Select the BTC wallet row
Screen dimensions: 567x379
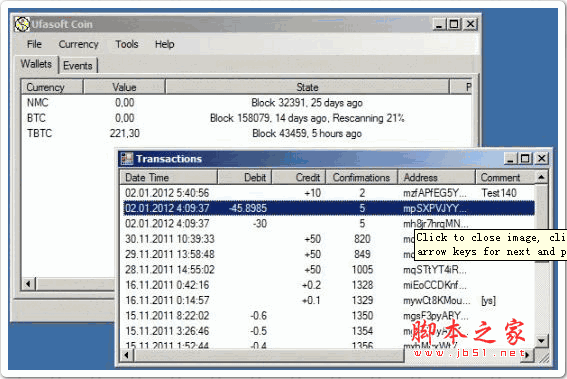246,118
